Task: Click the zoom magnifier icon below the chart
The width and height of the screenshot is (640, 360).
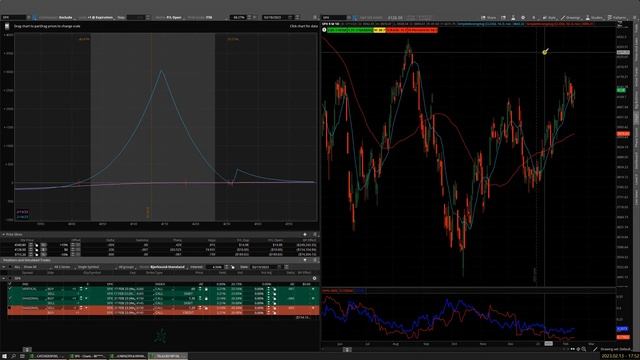Action: (584, 349)
